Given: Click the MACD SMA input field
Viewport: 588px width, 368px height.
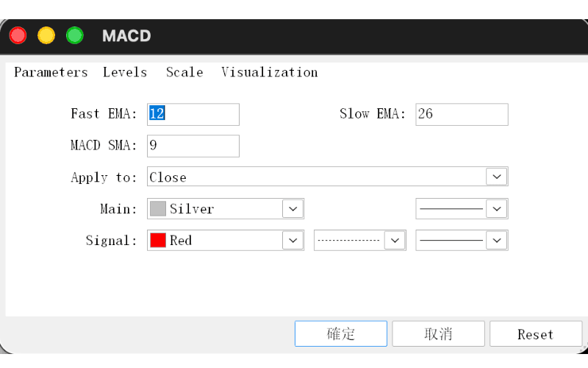Looking at the screenshot, I should pyautogui.click(x=193, y=146).
